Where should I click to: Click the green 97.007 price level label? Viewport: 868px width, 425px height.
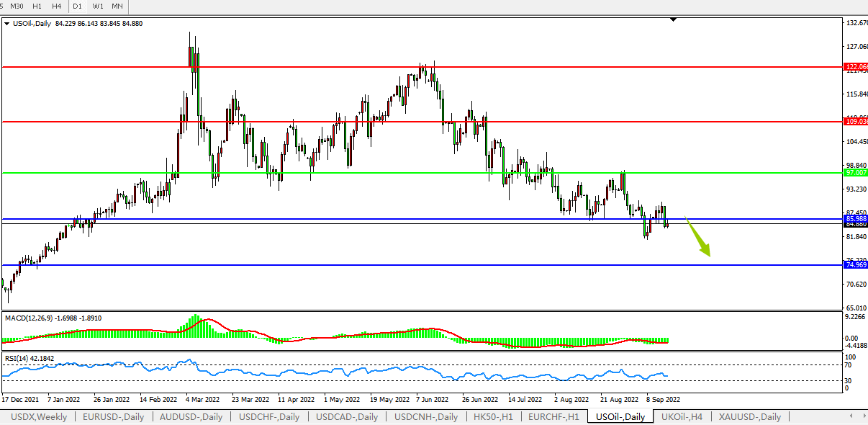pos(856,173)
